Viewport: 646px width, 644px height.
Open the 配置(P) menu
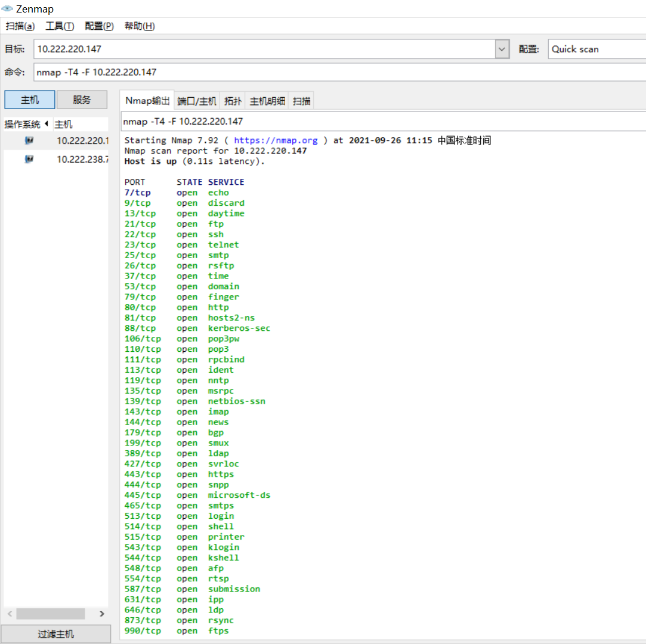coord(99,26)
